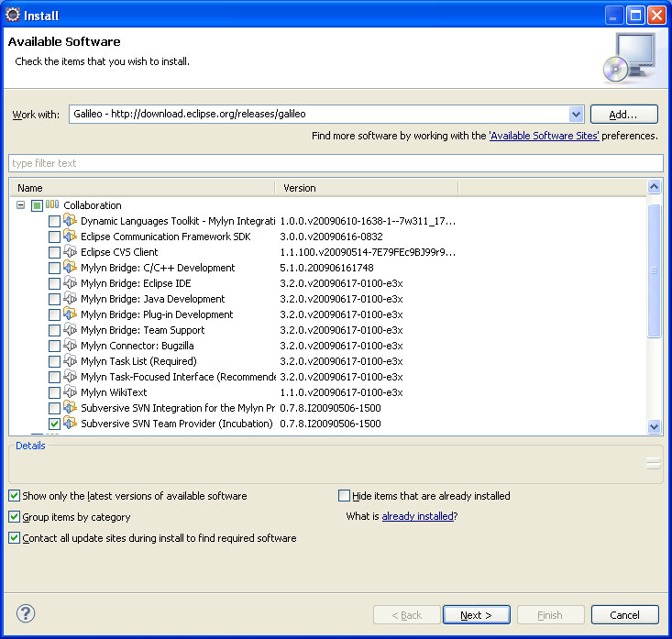Viewport: 672px width, 639px height.
Task: Click the Mylyn WikiText feature icon
Action: [x=70, y=391]
